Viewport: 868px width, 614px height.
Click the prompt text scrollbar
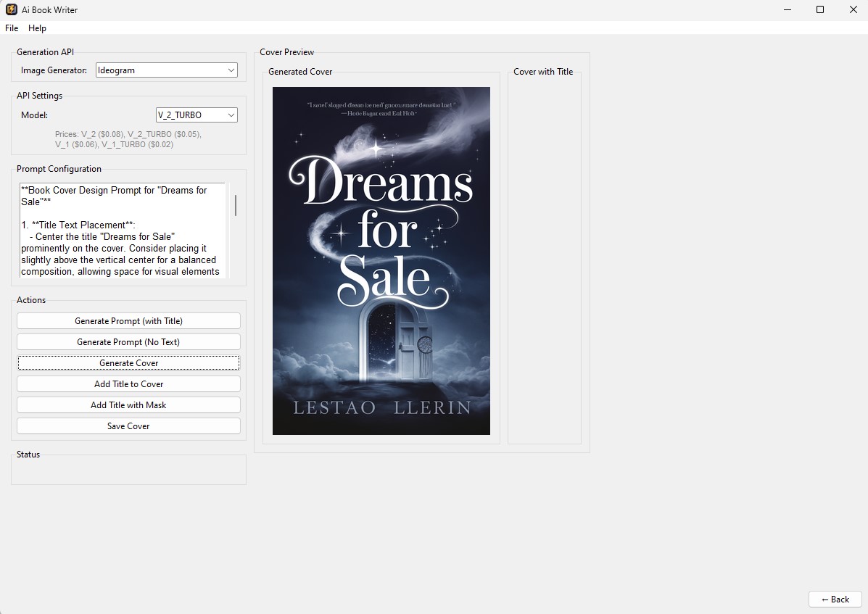pos(234,207)
